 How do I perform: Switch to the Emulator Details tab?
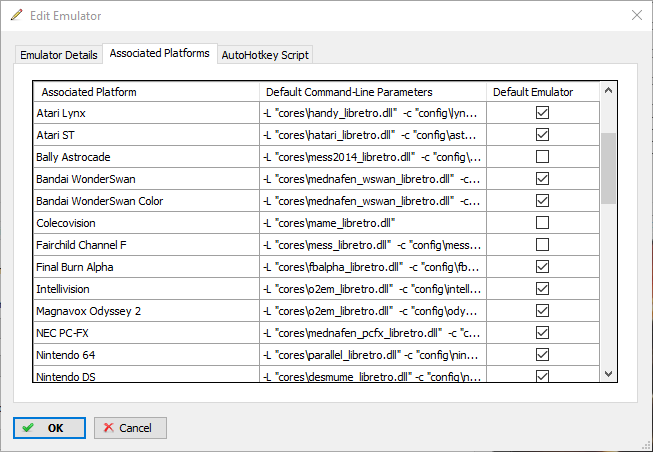[59, 55]
